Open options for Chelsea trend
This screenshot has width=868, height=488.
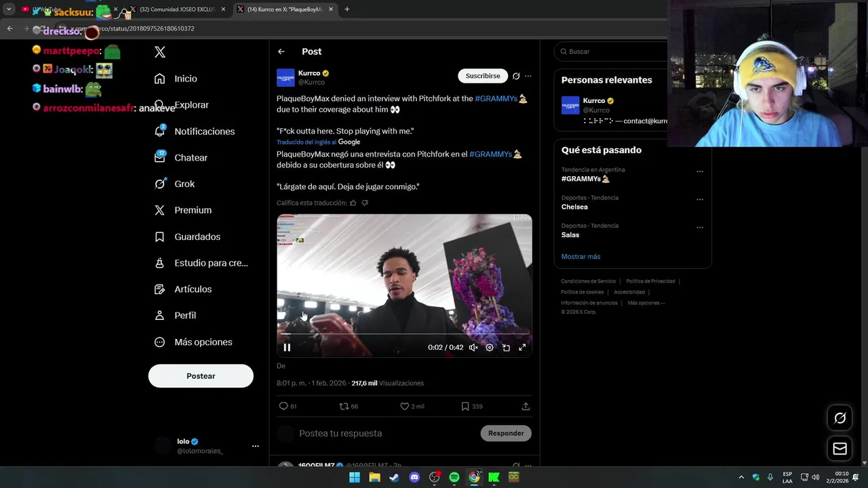click(700, 199)
